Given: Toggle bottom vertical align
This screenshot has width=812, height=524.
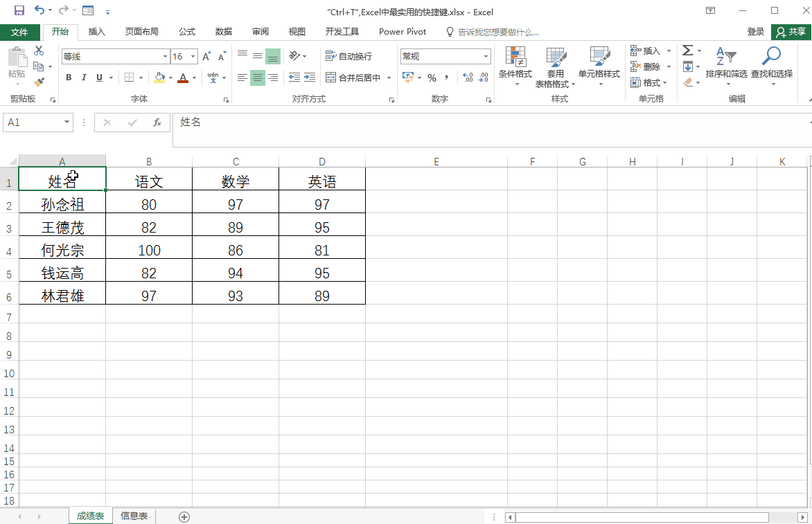Looking at the screenshot, I should click(x=272, y=56).
